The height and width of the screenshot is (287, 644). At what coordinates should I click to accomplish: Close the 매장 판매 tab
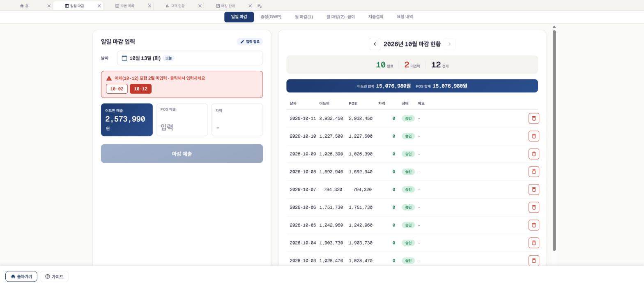coord(250,6)
